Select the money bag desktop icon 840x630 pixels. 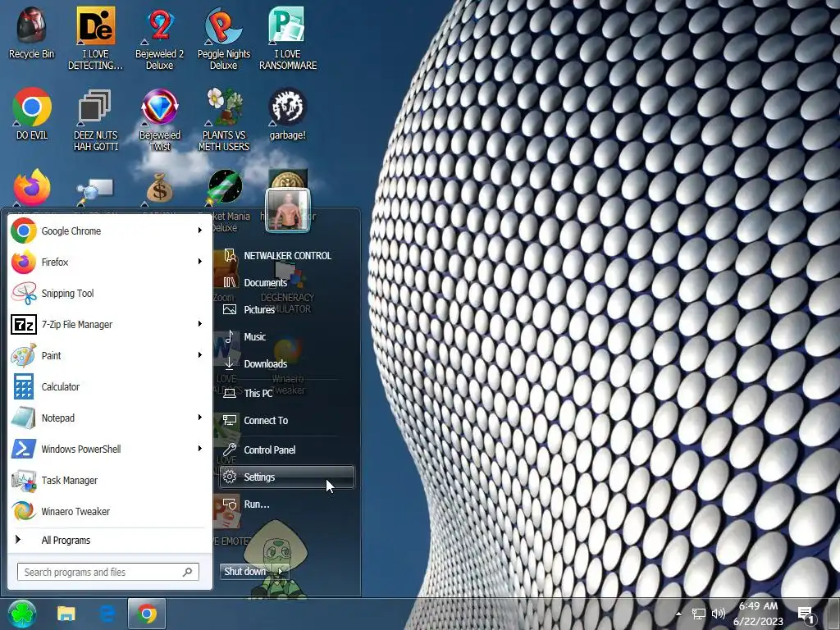[x=159, y=188]
